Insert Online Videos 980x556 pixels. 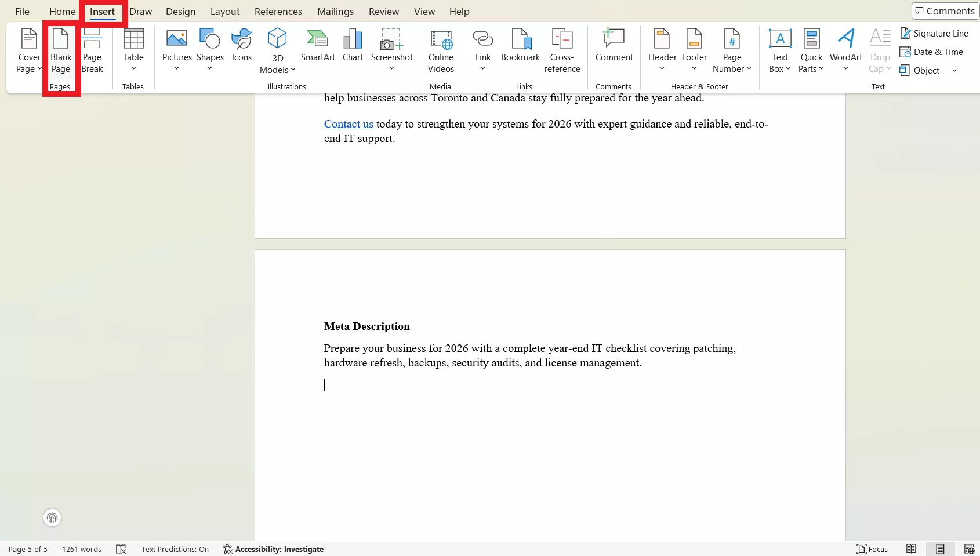441,51
